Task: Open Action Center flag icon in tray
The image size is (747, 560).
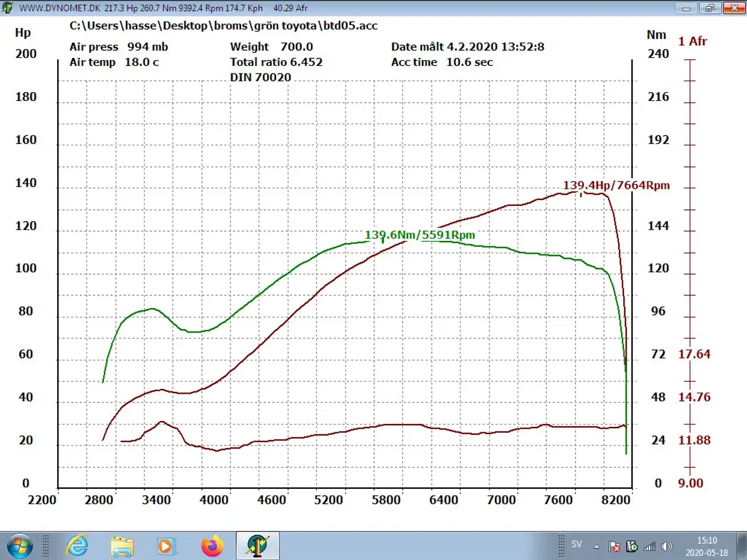Action: [x=614, y=547]
